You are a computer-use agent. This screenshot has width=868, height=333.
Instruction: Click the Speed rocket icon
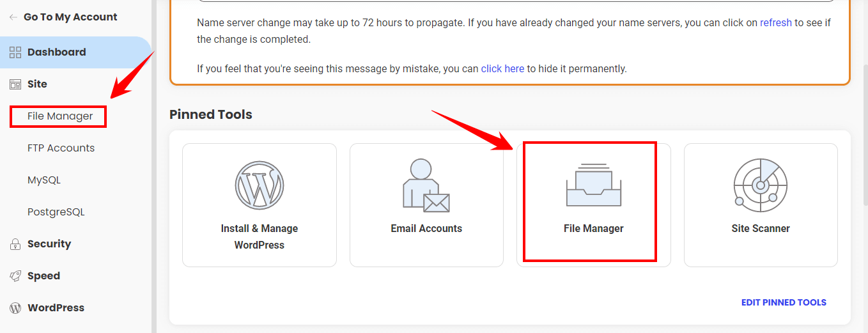pos(15,276)
